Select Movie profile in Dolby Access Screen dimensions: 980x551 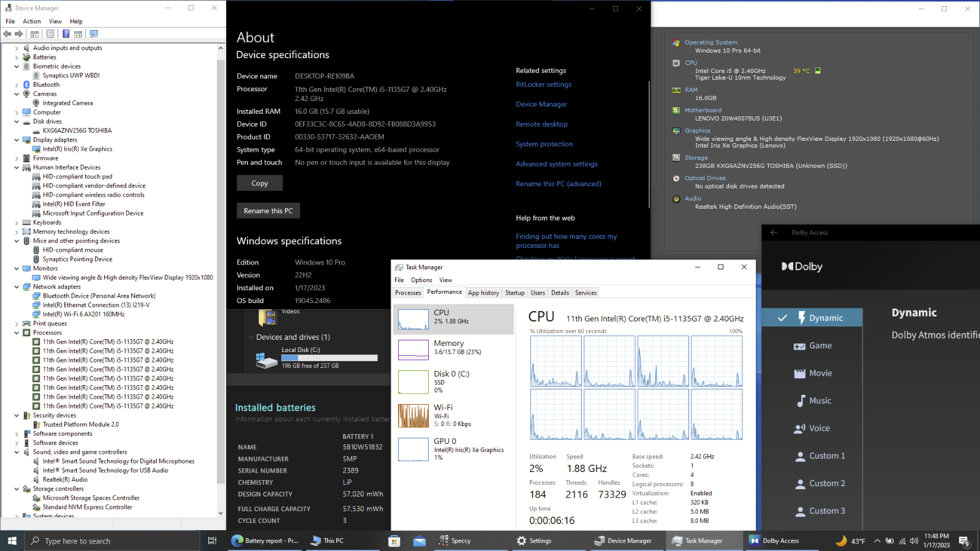[812, 373]
